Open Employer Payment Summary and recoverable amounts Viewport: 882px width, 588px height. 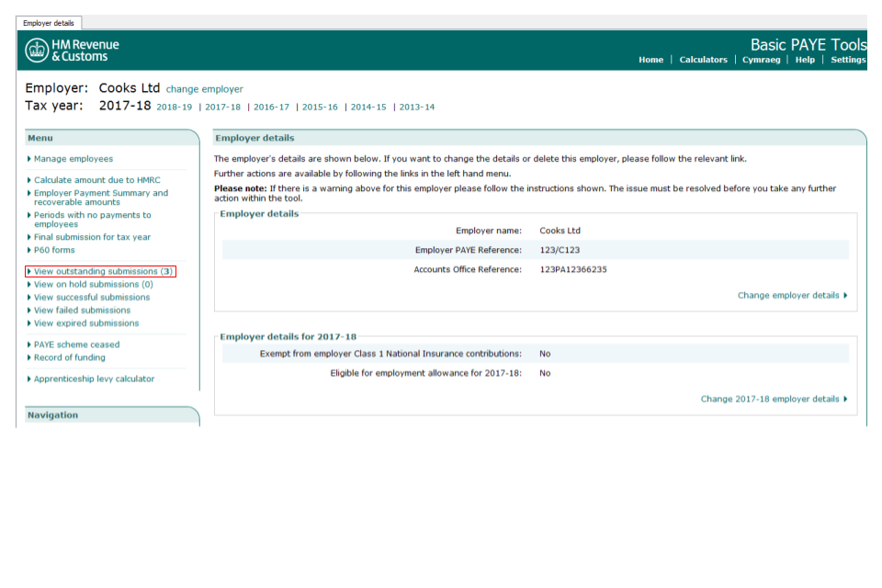click(x=101, y=198)
